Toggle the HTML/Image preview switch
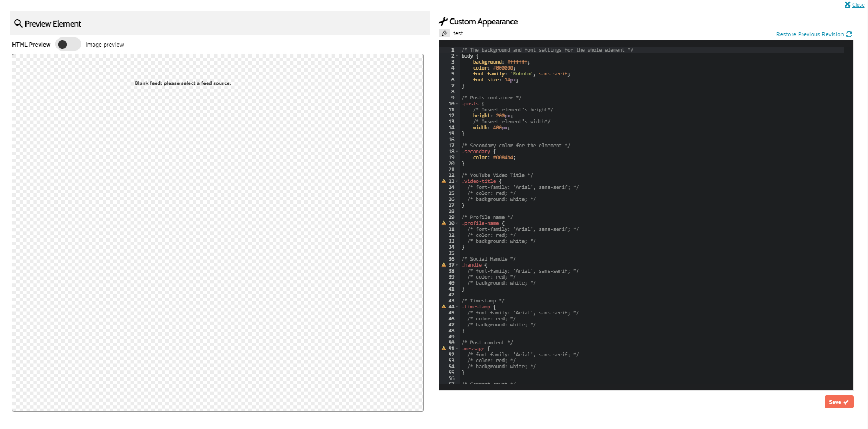 click(x=68, y=45)
